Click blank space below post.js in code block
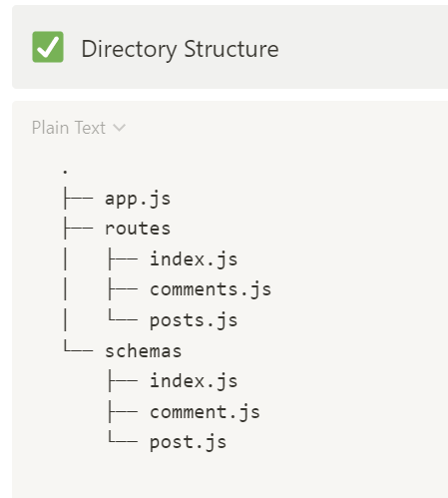Image resolution: width=448 pixels, height=498 pixels. coord(229,476)
